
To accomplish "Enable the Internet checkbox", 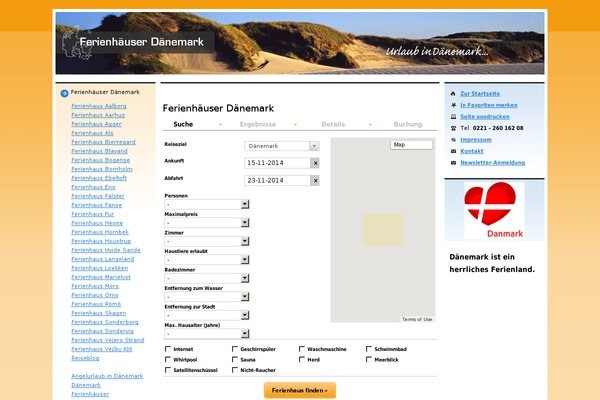I will coord(168,349).
